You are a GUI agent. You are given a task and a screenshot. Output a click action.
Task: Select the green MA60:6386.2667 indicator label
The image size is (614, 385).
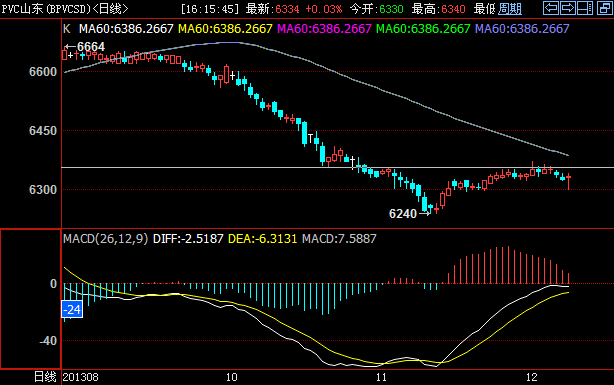point(423,29)
